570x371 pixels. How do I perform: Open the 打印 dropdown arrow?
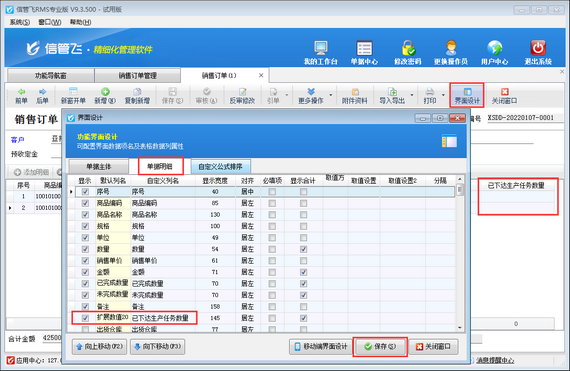coord(443,95)
